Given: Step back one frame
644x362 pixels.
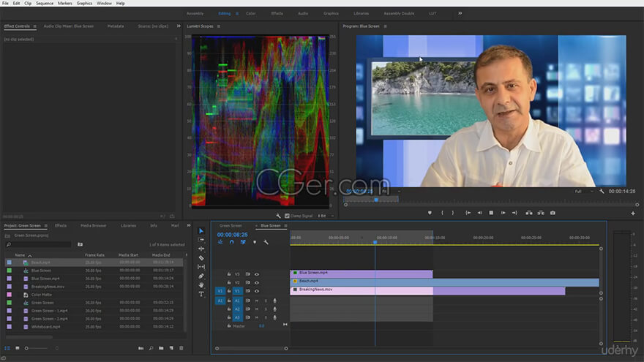Looking at the screenshot, I should click(x=480, y=213).
